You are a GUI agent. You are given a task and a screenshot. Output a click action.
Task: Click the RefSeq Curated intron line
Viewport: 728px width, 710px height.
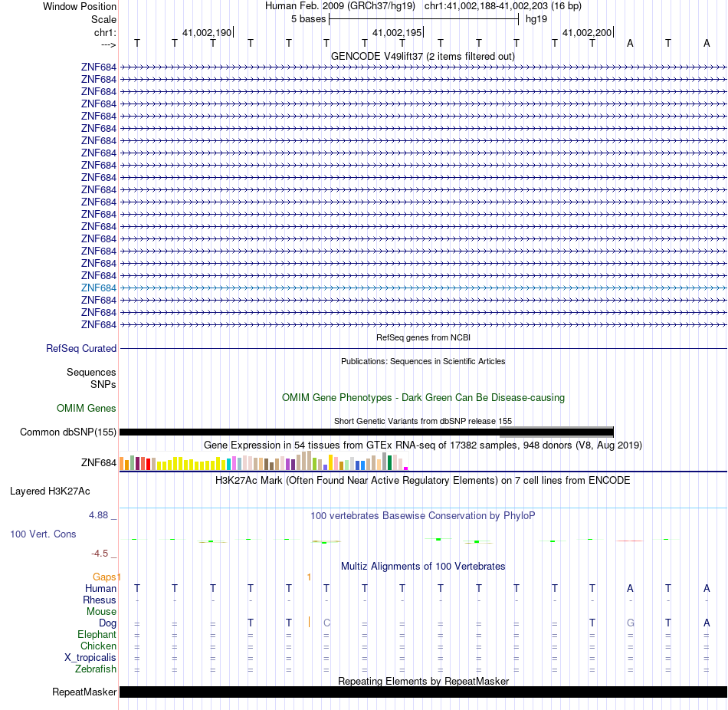click(423, 349)
